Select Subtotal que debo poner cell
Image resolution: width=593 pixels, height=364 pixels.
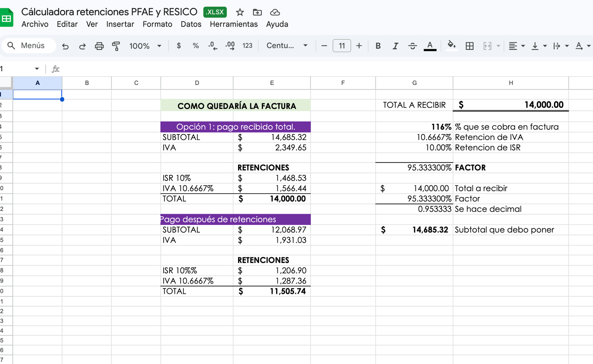click(511, 230)
